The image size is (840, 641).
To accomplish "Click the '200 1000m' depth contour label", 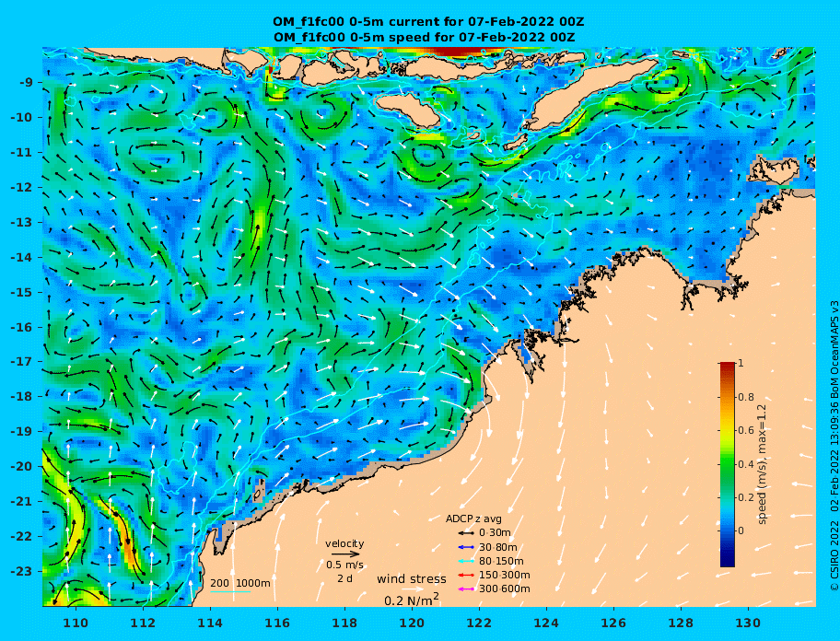I will coord(240,583).
